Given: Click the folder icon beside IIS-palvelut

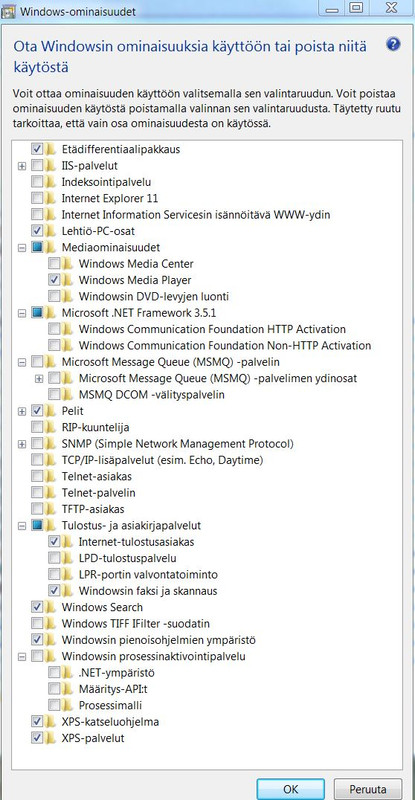Looking at the screenshot, I should click(50, 165).
